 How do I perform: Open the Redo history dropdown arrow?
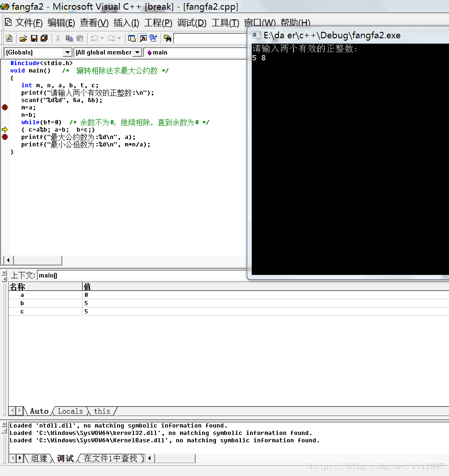tap(119, 38)
